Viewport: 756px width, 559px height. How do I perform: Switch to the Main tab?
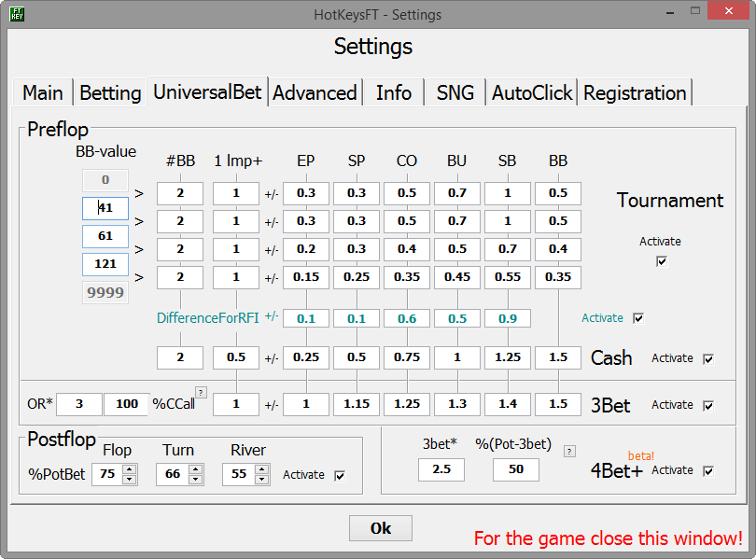[x=43, y=92]
